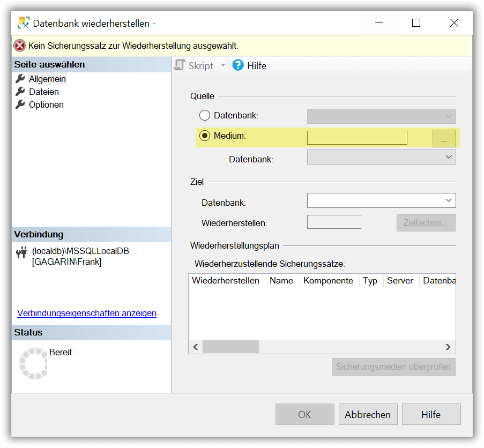Image resolution: width=484 pixels, height=448 pixels.
Task: Select the Medium source radio button
Action: pos(205,136)
